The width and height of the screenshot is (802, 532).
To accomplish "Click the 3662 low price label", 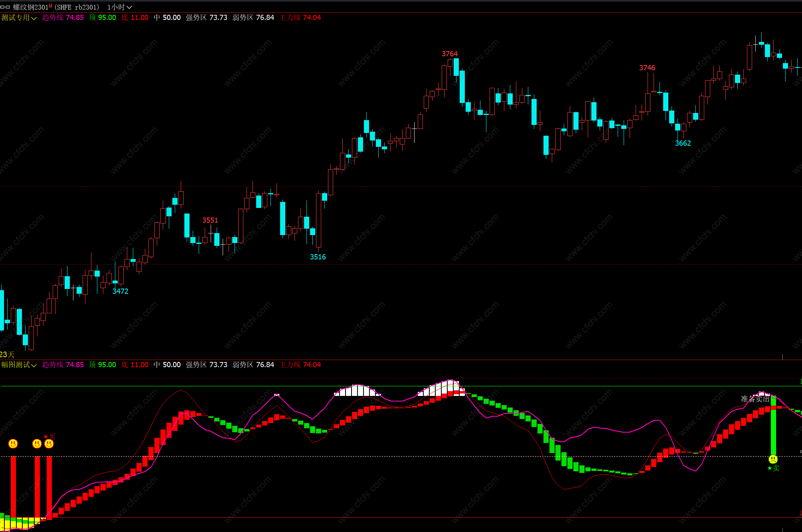I will pos(683,143).
